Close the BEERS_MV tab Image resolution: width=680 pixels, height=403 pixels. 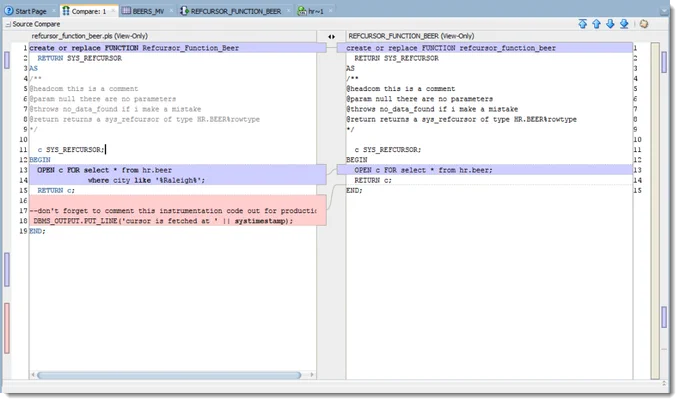171,11
